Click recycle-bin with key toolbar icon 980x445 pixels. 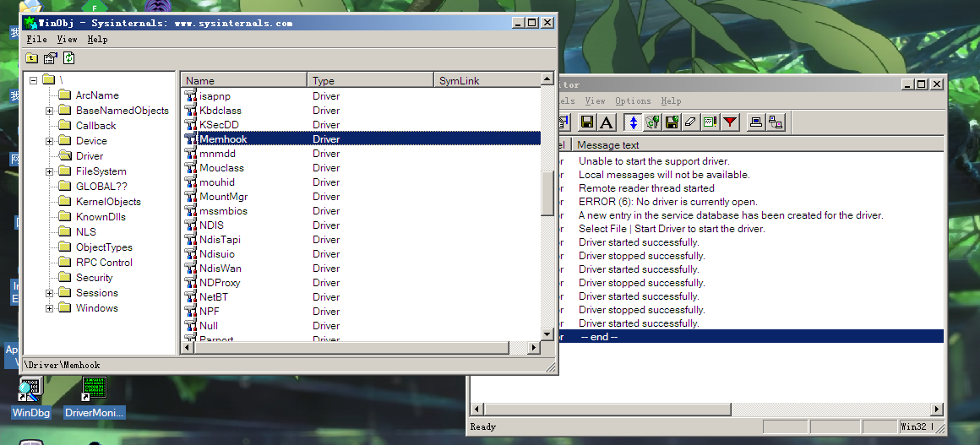point(652,122)
